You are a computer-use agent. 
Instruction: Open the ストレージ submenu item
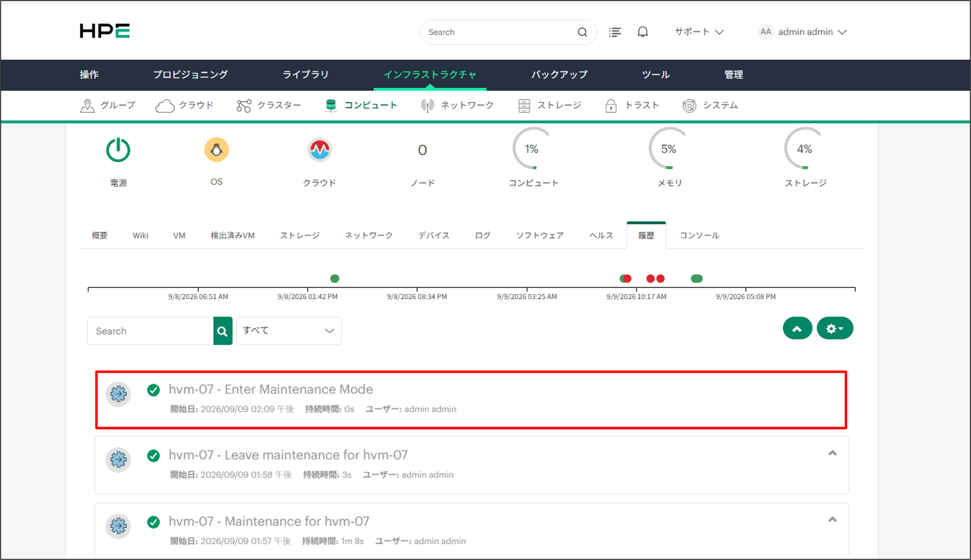coord(550,106)
